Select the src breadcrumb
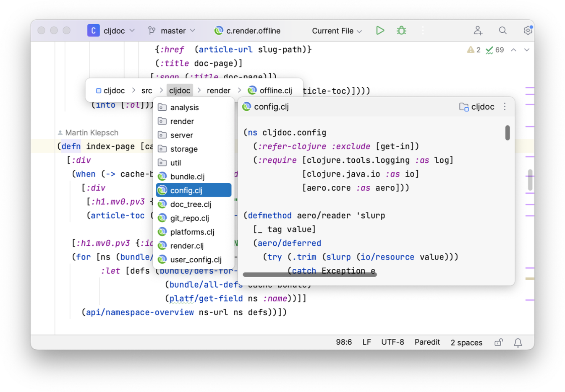565x392 pixels. (146, 91)
